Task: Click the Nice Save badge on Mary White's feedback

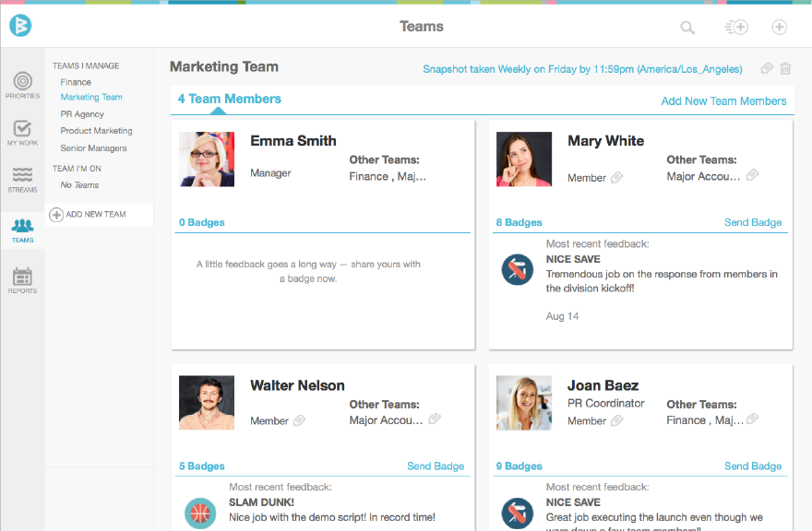Action: pos(518,270)
